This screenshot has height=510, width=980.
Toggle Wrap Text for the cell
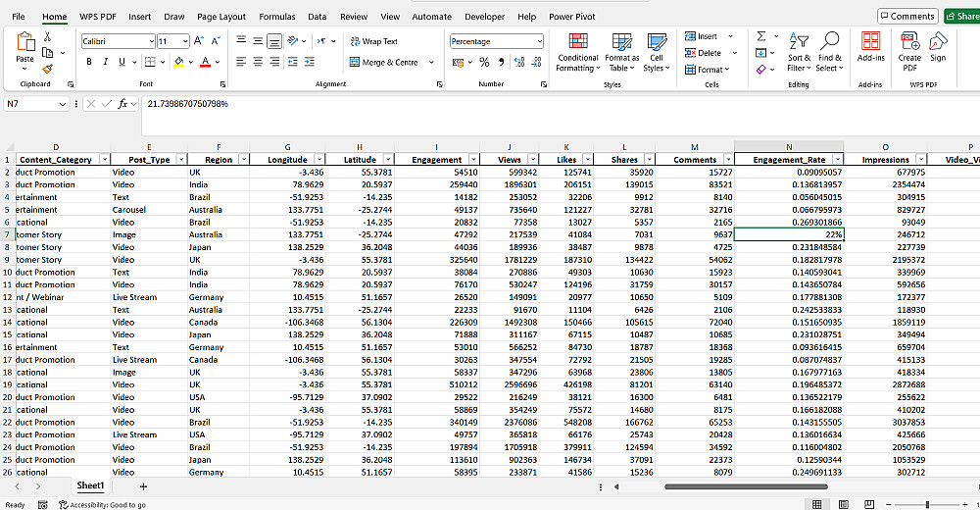pos(373,41)
